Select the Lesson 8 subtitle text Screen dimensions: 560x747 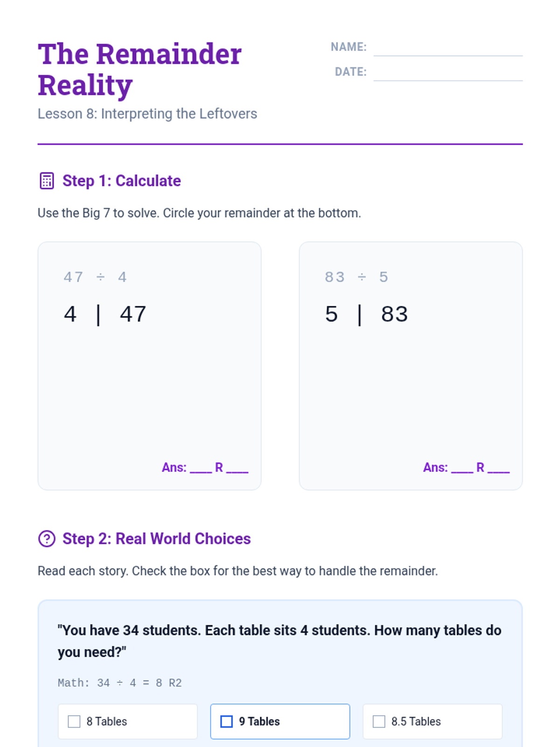(147, 114)
